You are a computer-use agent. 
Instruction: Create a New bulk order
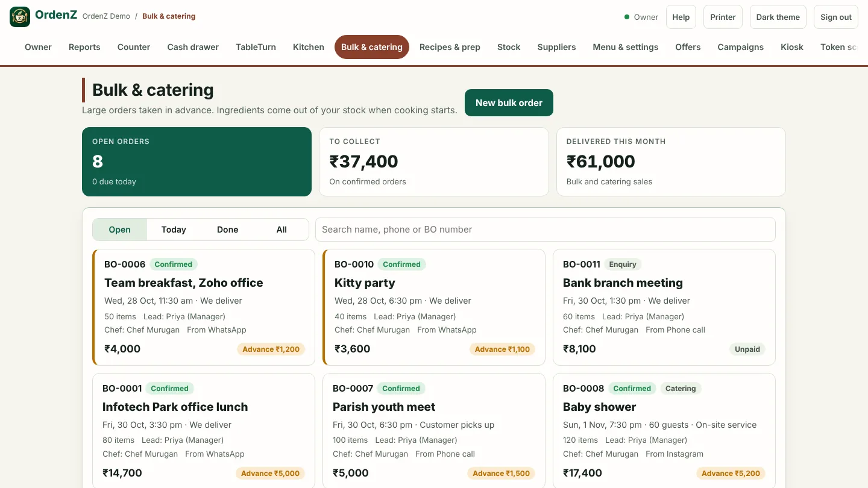tap(509, 103)
